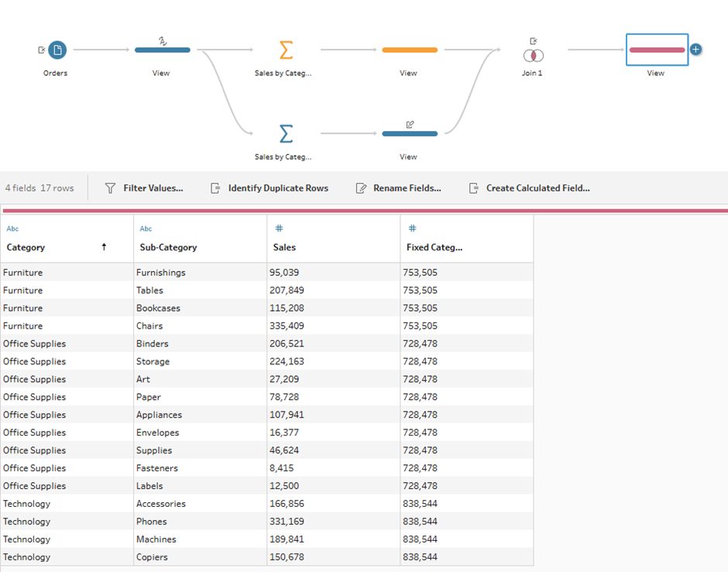This screenshot has width=728, height=572.
Task: Click Create Calculated Field
Action: (529, 188)
